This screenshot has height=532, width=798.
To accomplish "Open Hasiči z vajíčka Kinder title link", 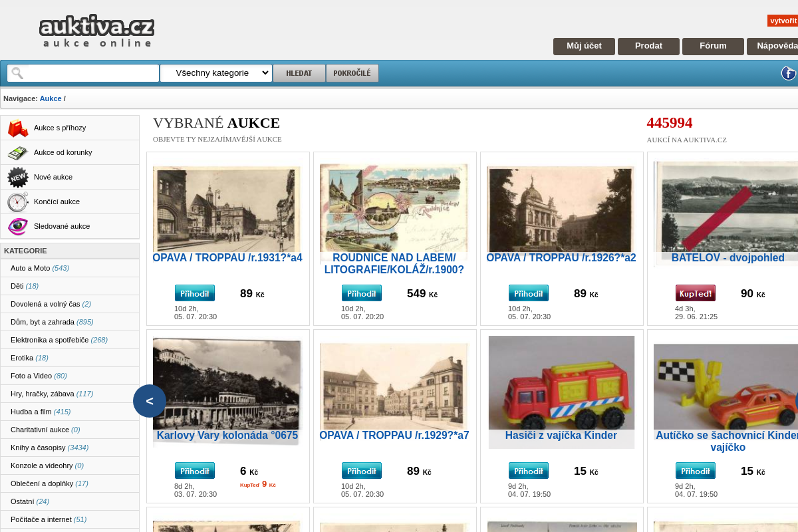I will pos(561,436).
